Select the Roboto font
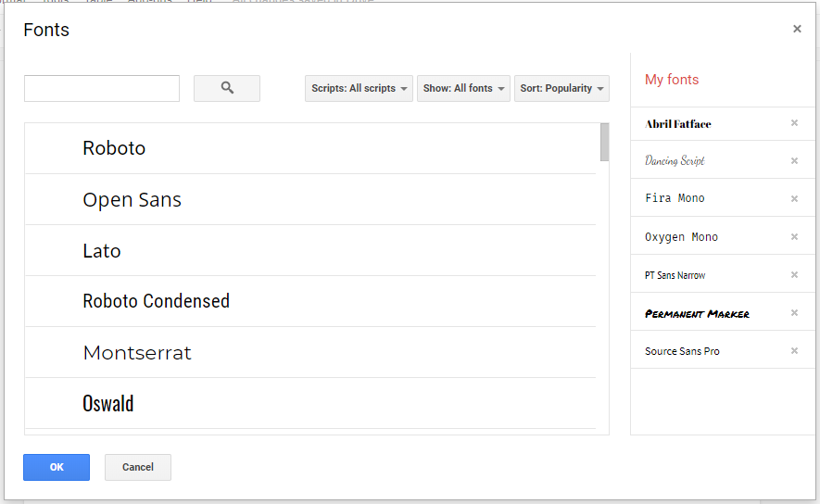 coord(310,148)
